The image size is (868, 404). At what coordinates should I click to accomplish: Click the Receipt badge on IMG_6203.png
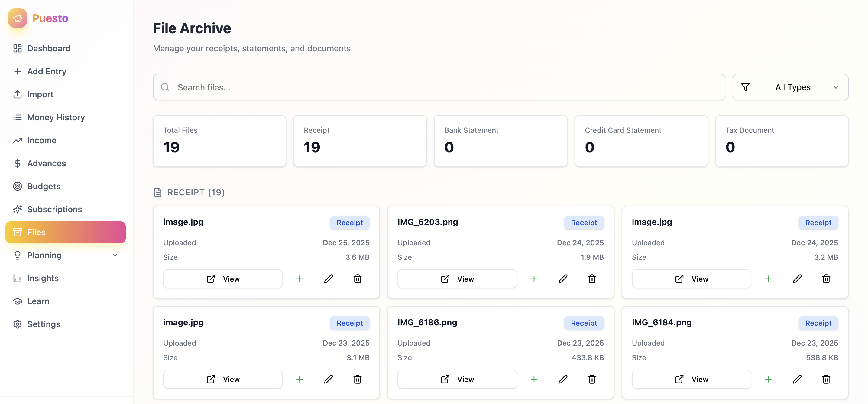pyautogui.click(x=584, y=223)
